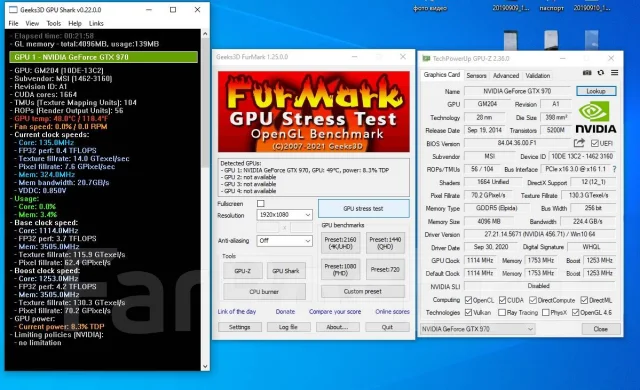Toggle the DirectCompute checkbox
Screen dimensions: 640x390
click(533, 300)
